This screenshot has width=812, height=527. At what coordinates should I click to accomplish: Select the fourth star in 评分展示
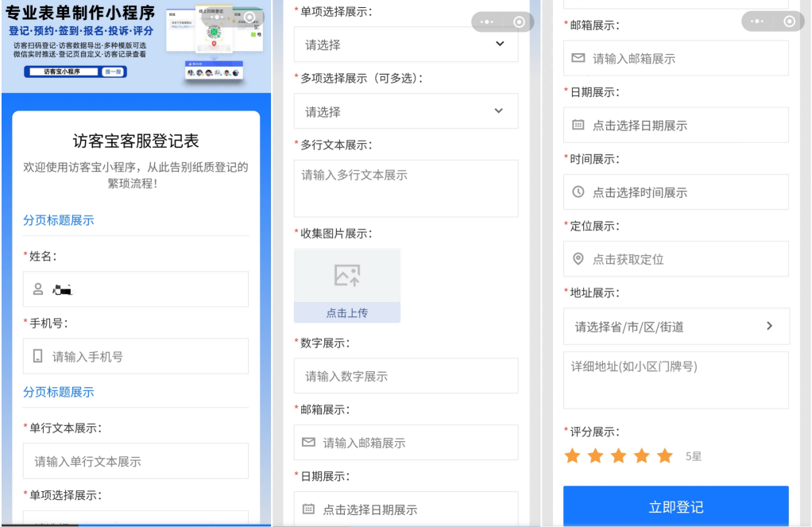(x=642, y=455)
